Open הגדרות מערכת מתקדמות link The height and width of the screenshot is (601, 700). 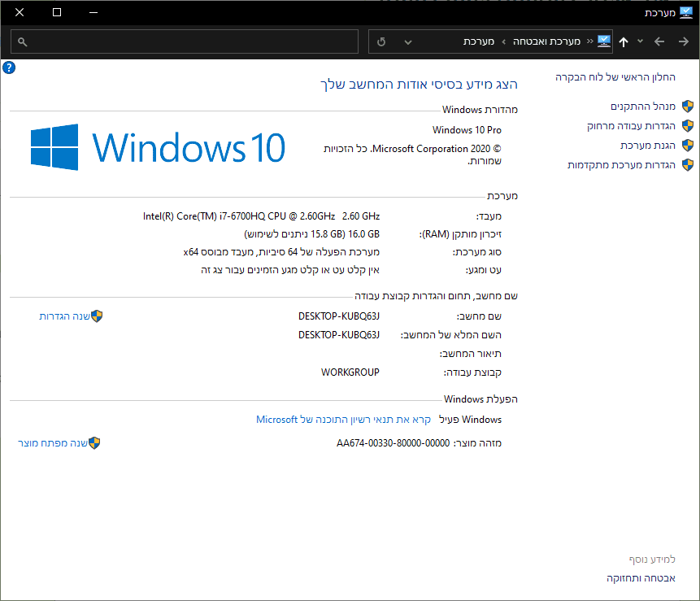coord(621,165)
